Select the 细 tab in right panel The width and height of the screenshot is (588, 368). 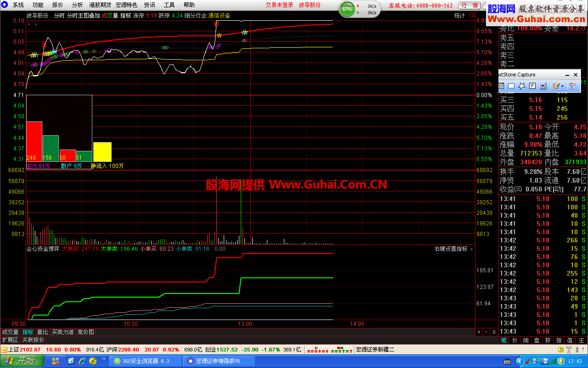coord(526,340)
